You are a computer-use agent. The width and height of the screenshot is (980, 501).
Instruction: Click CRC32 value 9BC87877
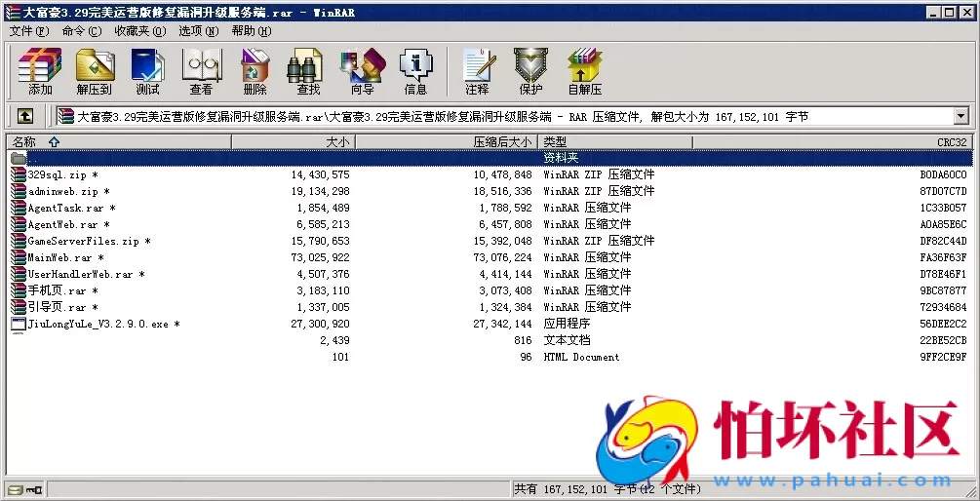coord(943,291)
